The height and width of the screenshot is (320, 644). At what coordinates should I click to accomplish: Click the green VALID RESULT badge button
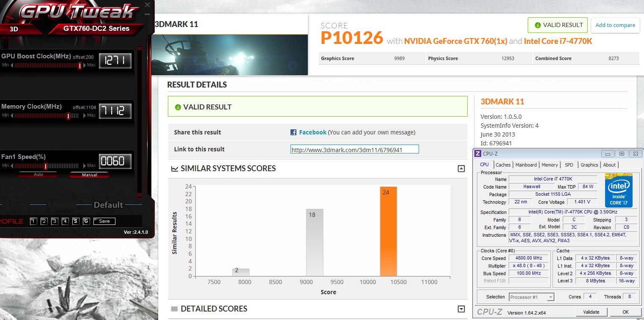[558, 25]
